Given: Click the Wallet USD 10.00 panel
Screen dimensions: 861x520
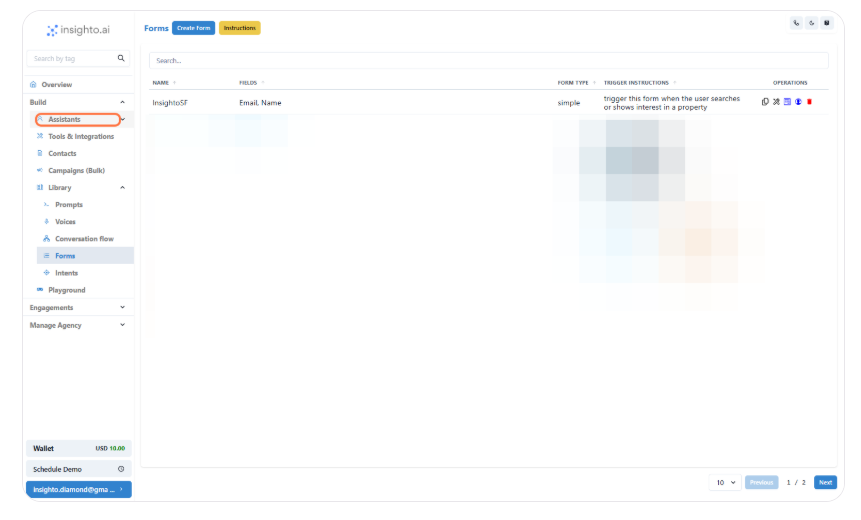Looking at the screenshot, I should point(79,448).
